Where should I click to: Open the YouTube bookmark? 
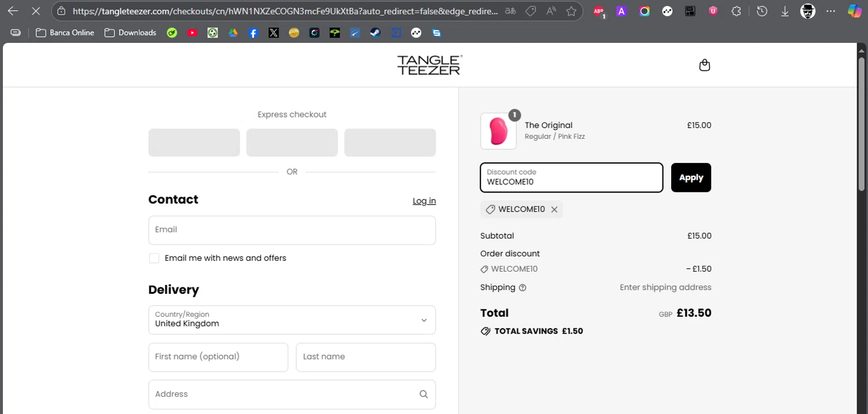click(192, 33)
